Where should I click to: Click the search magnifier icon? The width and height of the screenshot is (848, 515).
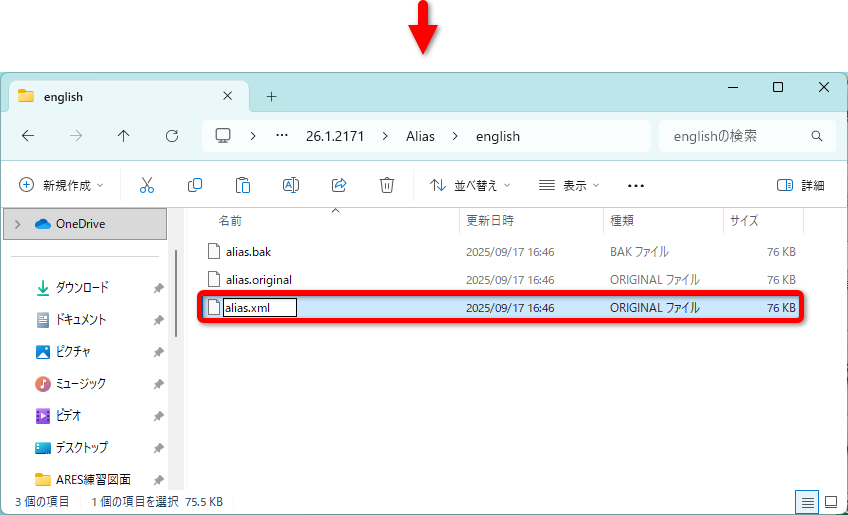pos(817,136)
